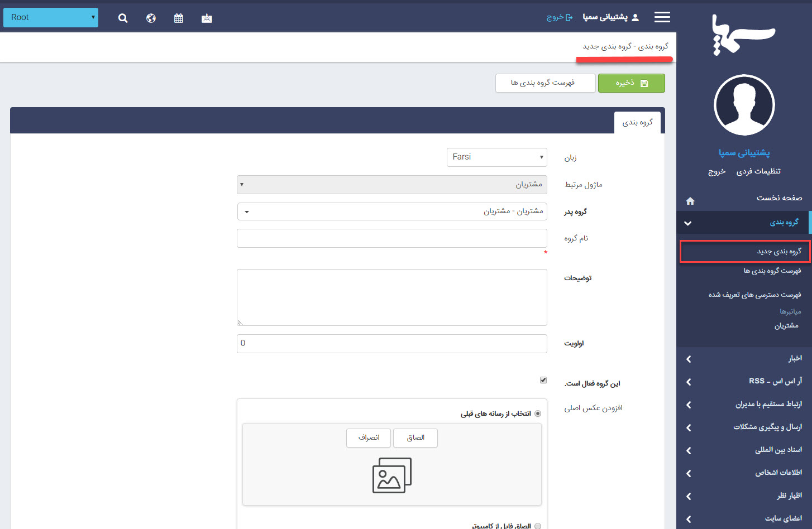The image size is (812, 529).
Task: Click inside the نام گروه input field
Action: [391, 238]
